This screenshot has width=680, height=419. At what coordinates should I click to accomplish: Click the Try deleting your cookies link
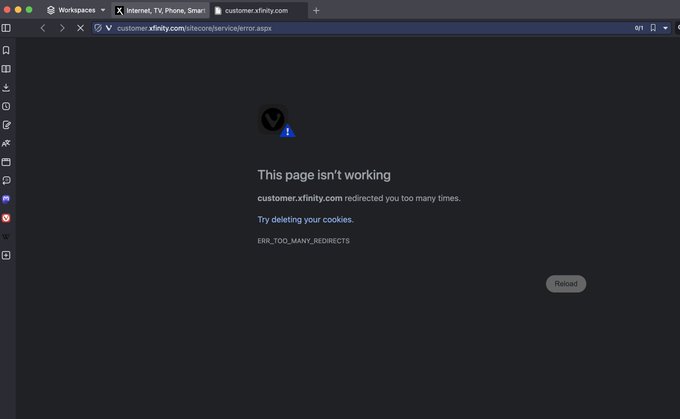305,219
